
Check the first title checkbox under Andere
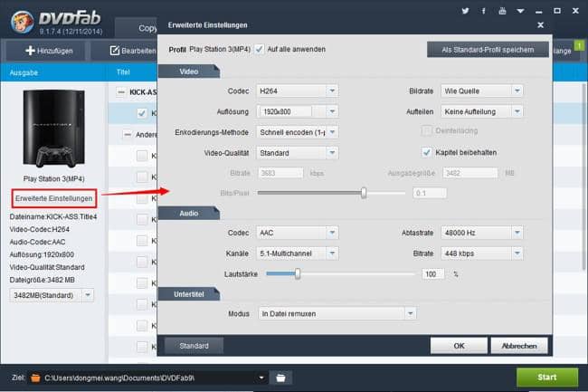[x=142, y=156]
